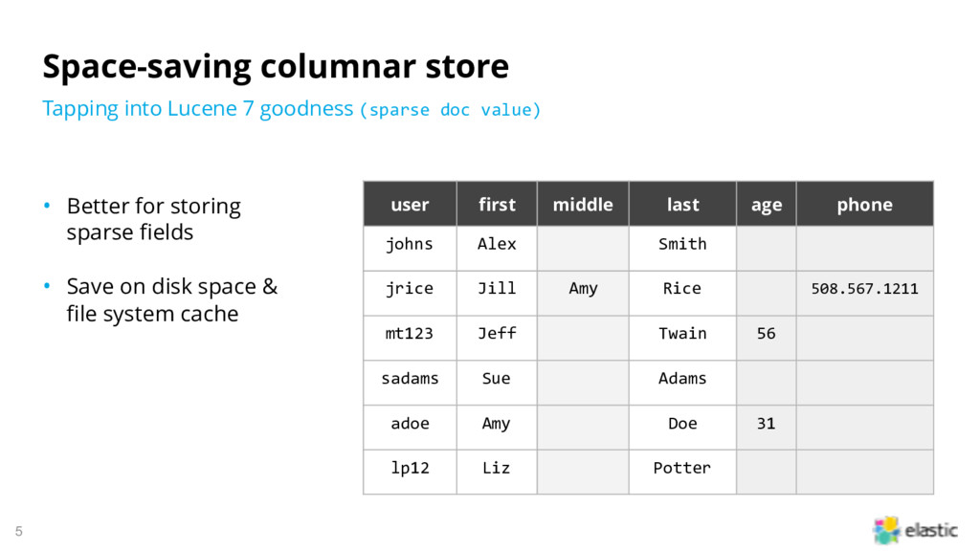Screen dimensions: 980x551
Task: Click the 'Better for storing sparse fields' bullet
Action: (154, 219)
